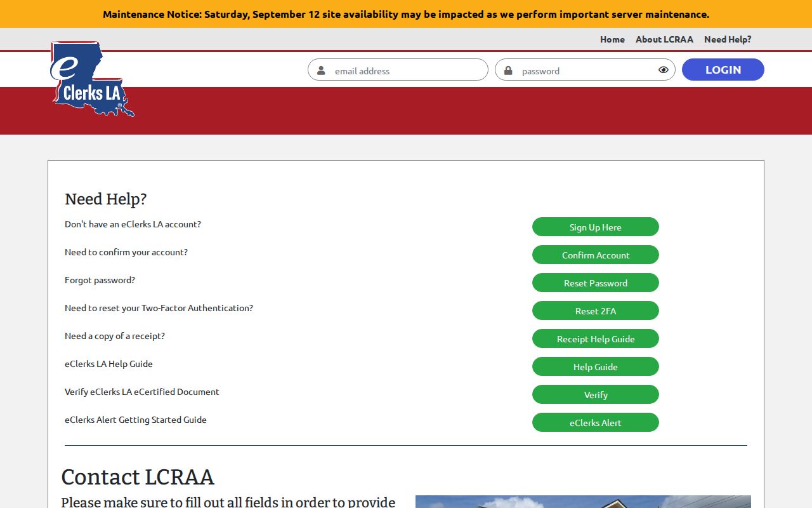Click the Sign Up Here button
This screenshot has height=508, width=812.
(596, 227)
